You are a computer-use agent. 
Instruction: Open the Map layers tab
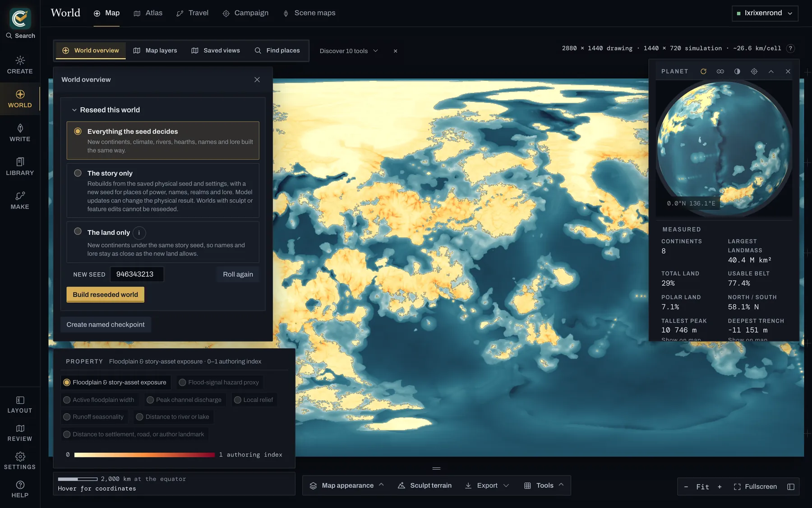coord(155,51)
